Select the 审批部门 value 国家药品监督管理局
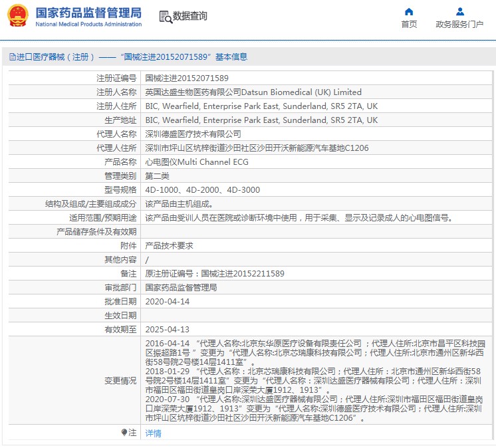Viewport: 496px width, 448px height. pos(181,287)
